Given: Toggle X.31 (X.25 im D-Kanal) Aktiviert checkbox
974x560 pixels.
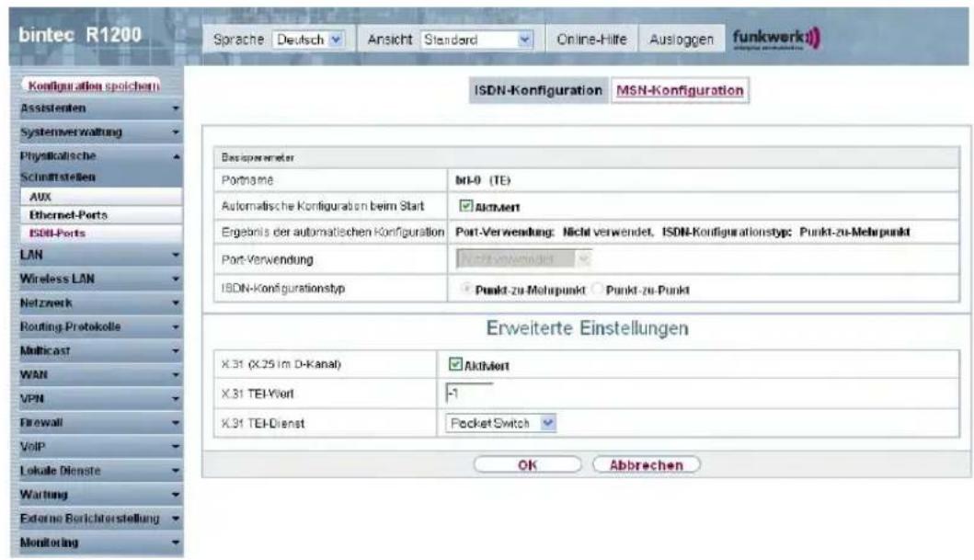Looking at the screenshot, I should pyautogui.click(x=455, y=364).
